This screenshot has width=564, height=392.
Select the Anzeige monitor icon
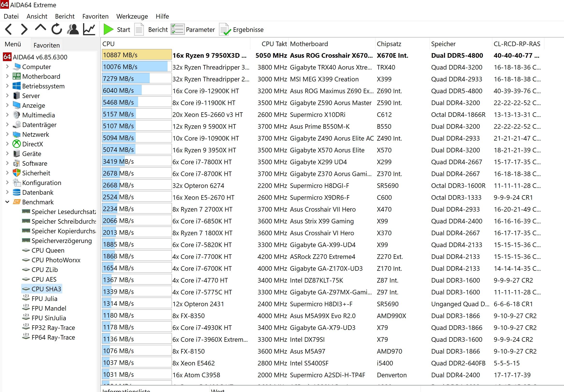click(17, 105)
